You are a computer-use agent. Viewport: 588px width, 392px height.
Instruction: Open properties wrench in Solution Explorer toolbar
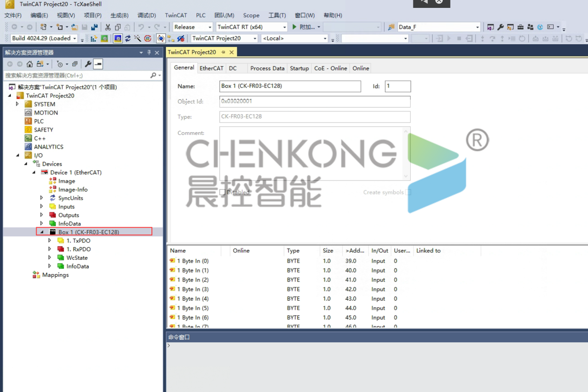[x=88, y=64]
